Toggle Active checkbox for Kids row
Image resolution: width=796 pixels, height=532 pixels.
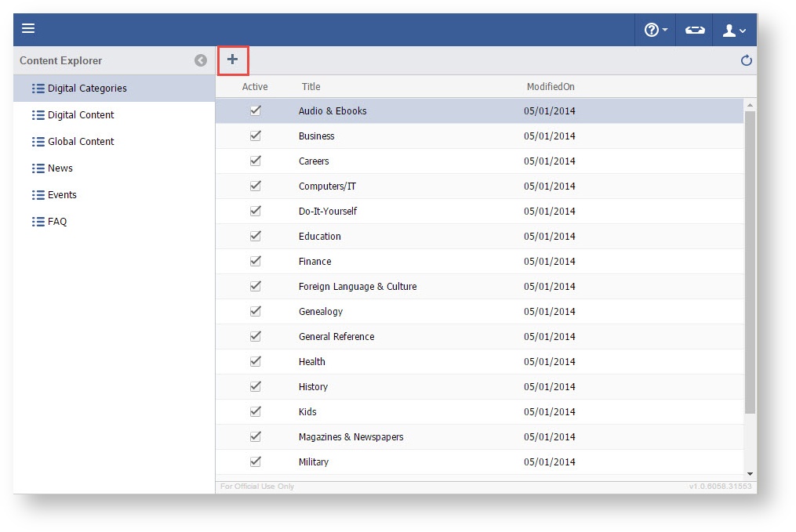coord(255,411)
